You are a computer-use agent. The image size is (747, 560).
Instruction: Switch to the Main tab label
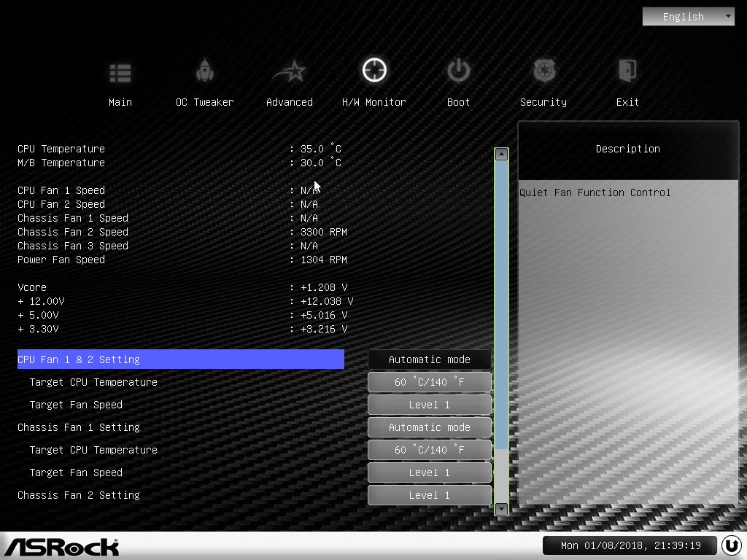pos(120,102)
